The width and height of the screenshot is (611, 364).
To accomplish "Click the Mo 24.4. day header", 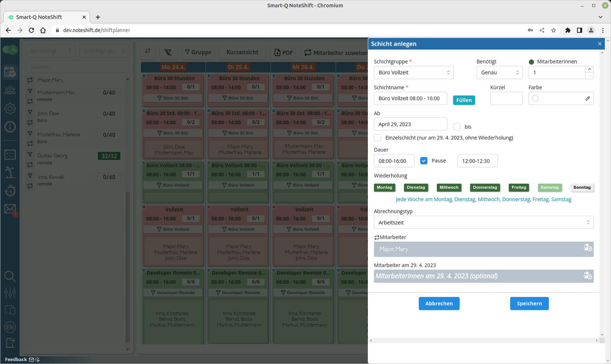I will 173,67.
